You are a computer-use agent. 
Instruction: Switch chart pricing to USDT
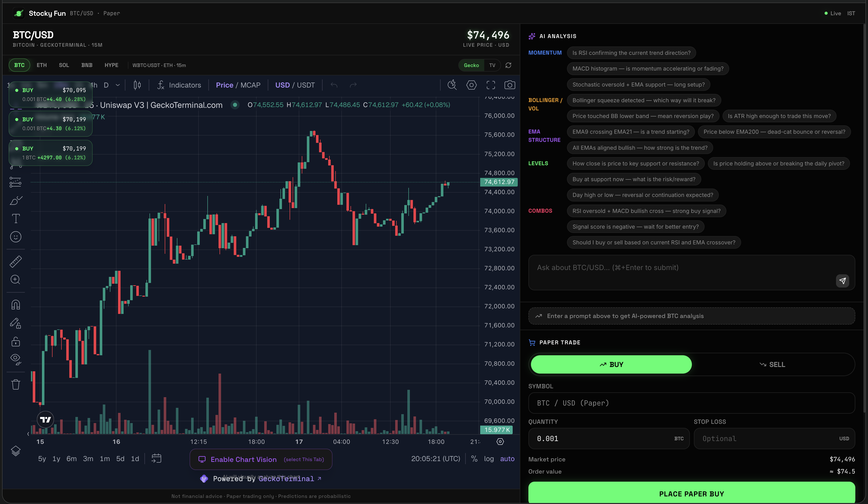coord(306,85)
